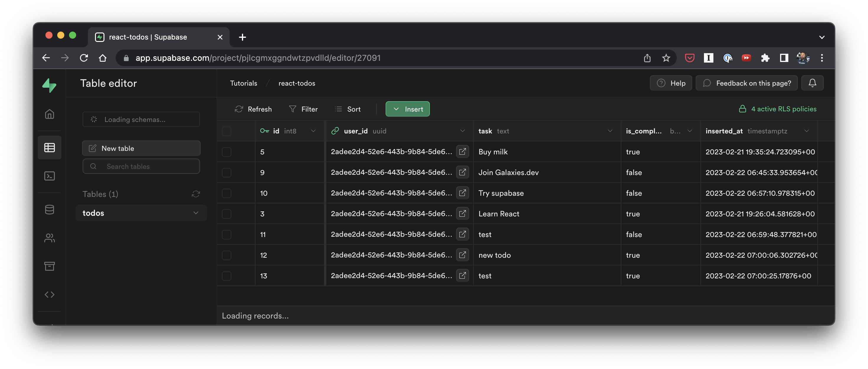Image resolution: width=868 pixels, height=369 pixels.
Task: Reload the page in browser
Action: [x=84, y=58]
